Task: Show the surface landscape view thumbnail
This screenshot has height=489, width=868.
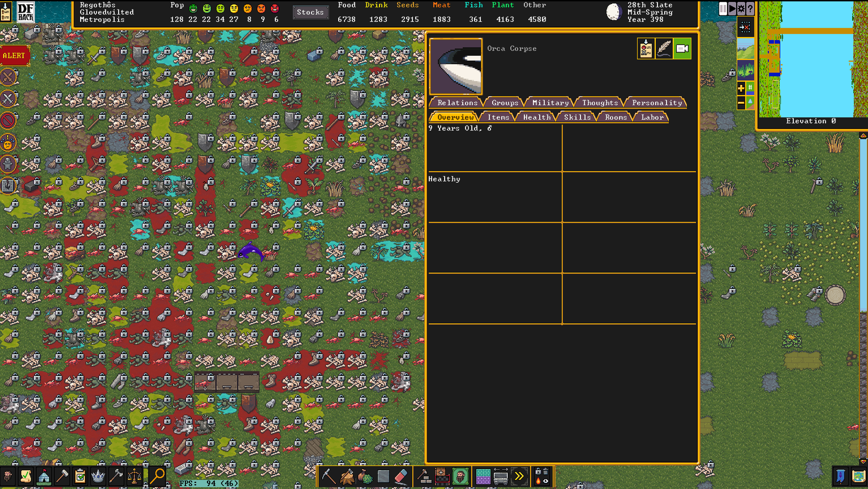Action: (x=745, y=48)
